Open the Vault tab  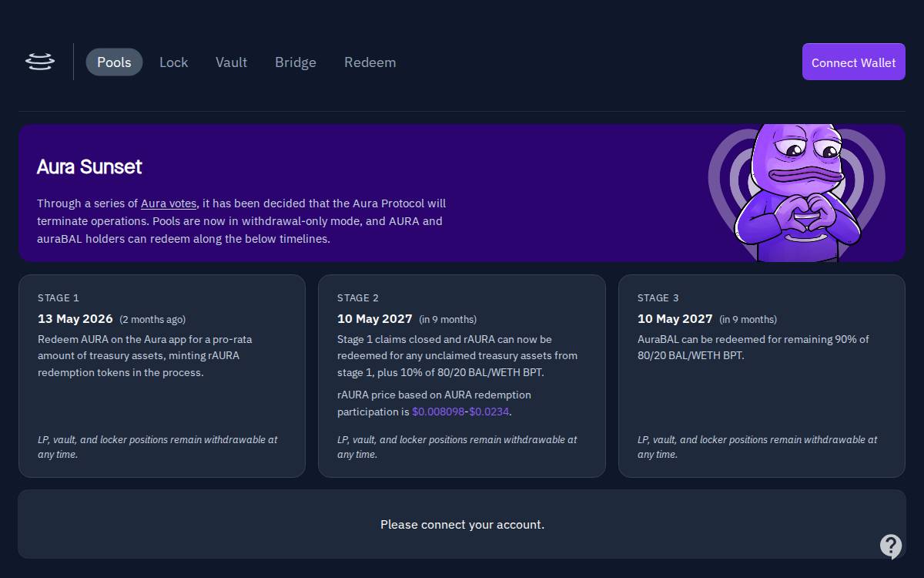coord(231,62)
